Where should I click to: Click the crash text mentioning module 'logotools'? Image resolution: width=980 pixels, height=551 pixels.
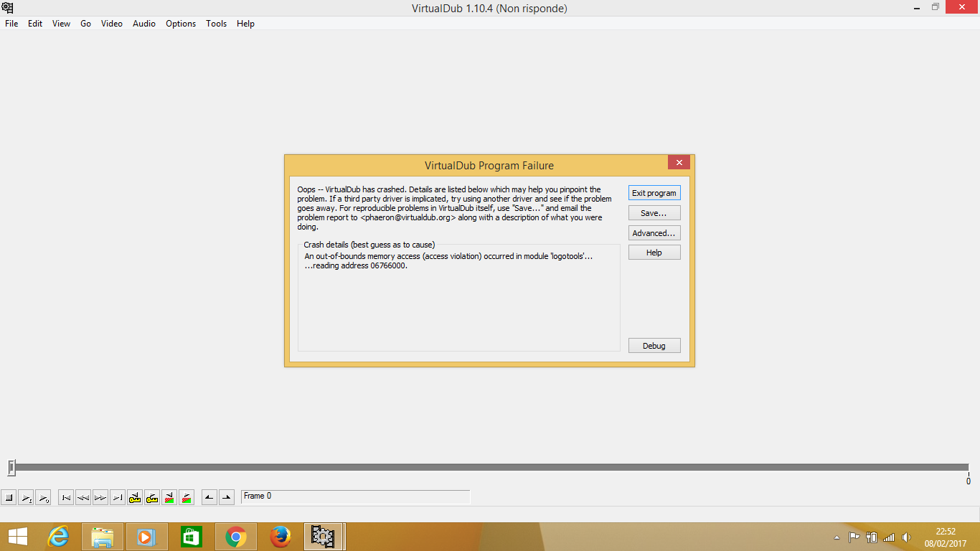click(x=448, y=256)
